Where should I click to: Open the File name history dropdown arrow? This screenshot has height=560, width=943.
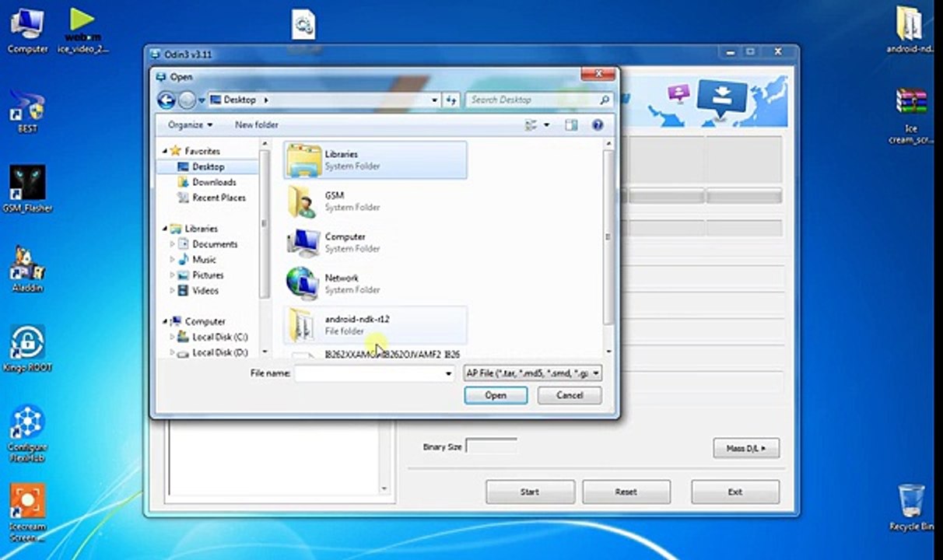click(x=448, y=373)
